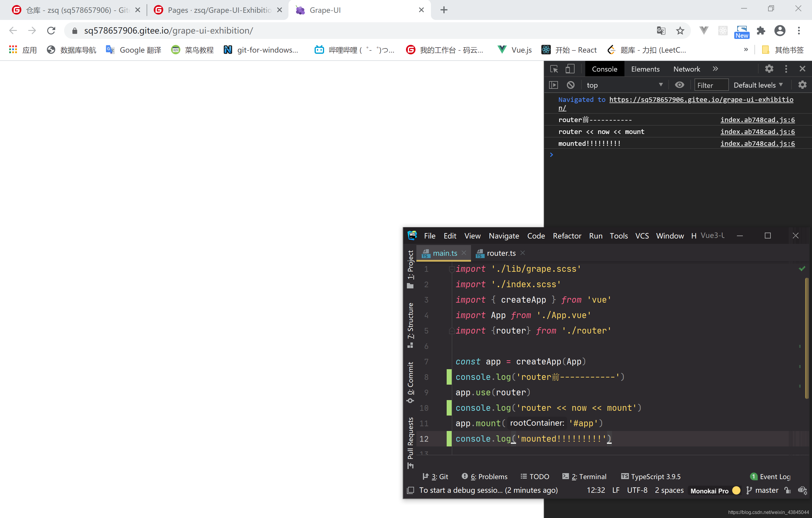Viewport: 812px width, 518px height.
Task: Open the router.ts editor tab
Action: [501, 253]
